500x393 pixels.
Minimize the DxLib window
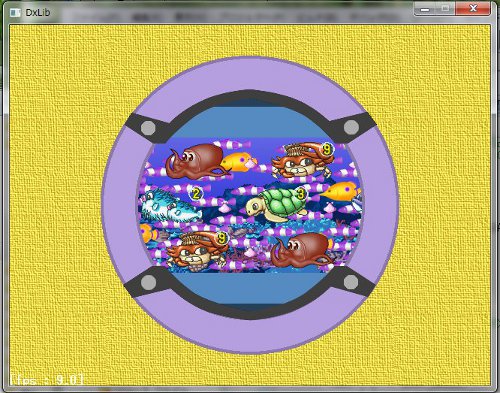[x=424, y=9]
